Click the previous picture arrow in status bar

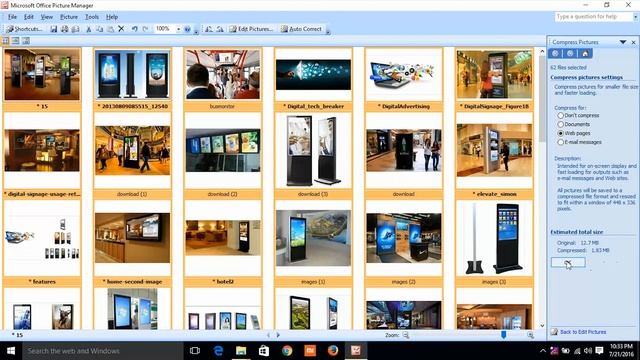pos(268,335)
